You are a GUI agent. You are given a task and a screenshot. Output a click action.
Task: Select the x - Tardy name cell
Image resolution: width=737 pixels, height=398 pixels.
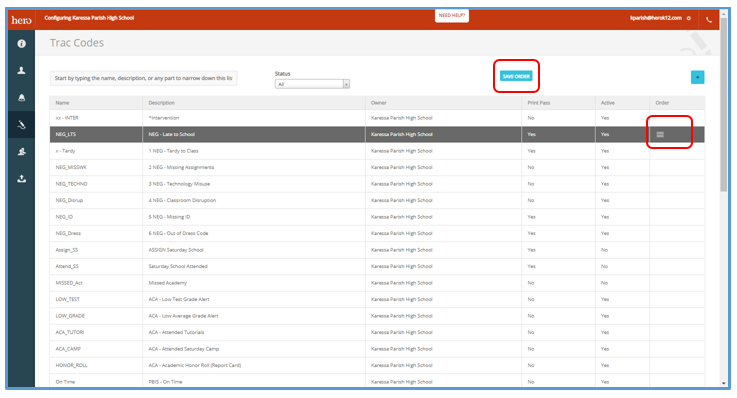65,151
